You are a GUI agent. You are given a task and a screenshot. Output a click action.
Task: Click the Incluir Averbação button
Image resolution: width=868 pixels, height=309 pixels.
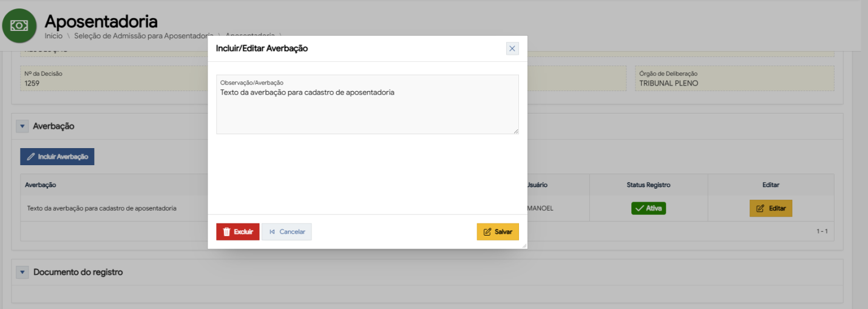(x=57, y=157)
